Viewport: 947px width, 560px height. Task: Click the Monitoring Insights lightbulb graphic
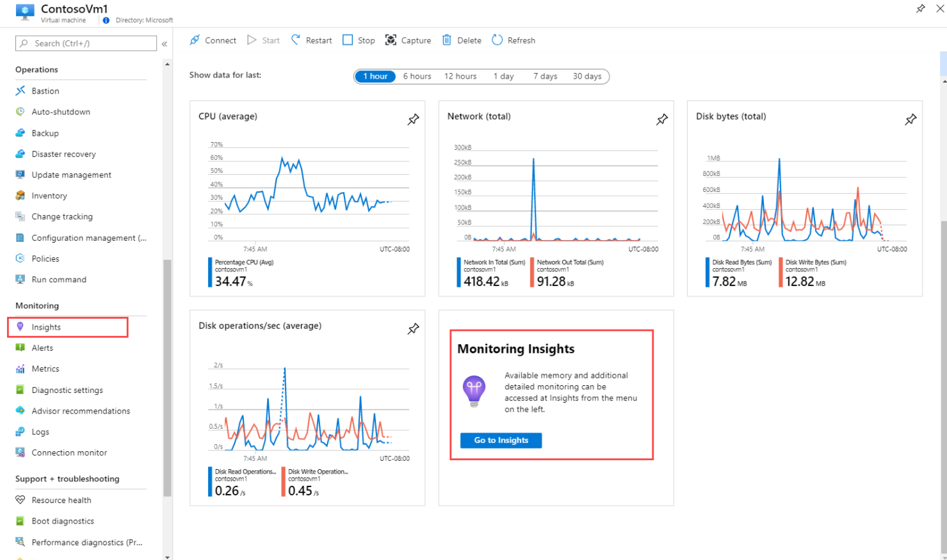click(474, 391)
